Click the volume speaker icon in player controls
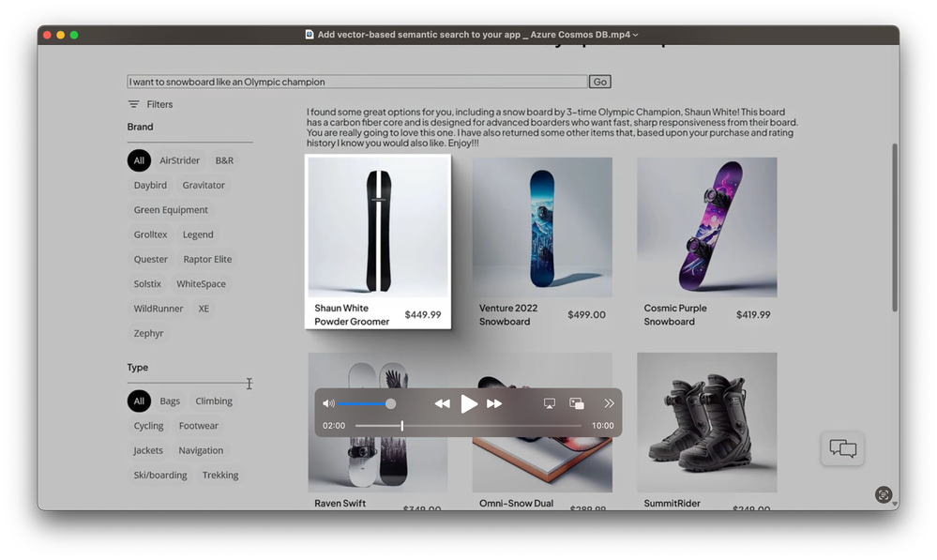This screenshot has height=560, width=937. click(x=328, y=404)
